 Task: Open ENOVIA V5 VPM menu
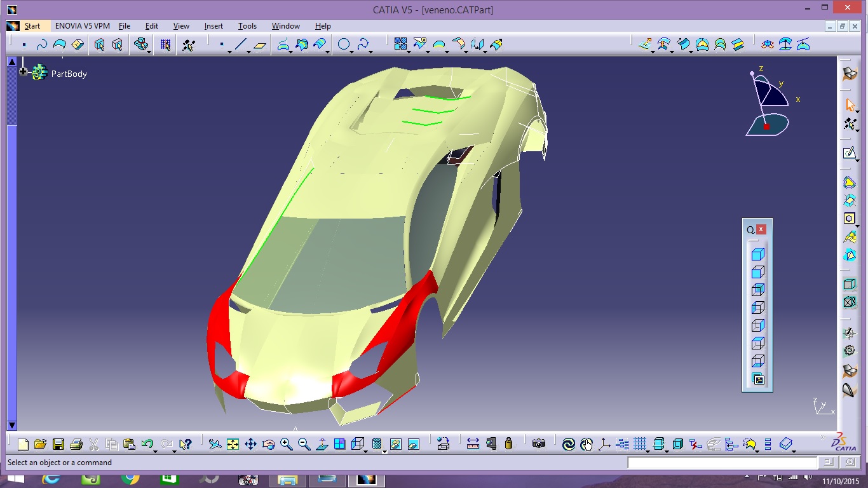click(83, 26)
